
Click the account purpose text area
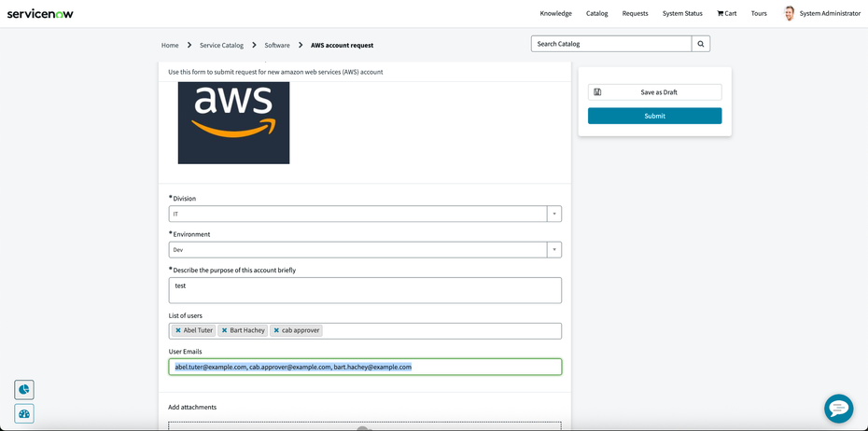click(365, 290)
